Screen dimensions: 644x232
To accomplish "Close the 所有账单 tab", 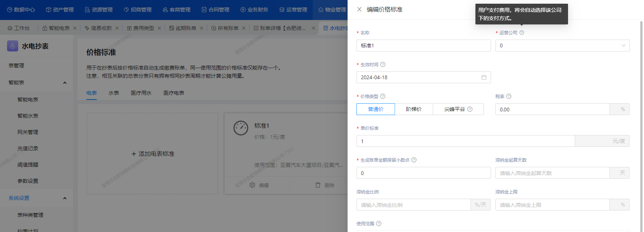I will 244,28.
